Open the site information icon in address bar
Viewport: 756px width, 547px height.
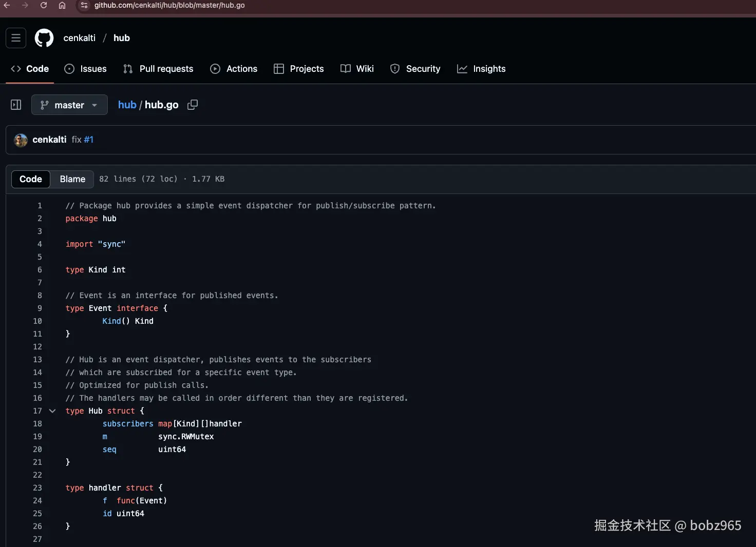(85, 5)
